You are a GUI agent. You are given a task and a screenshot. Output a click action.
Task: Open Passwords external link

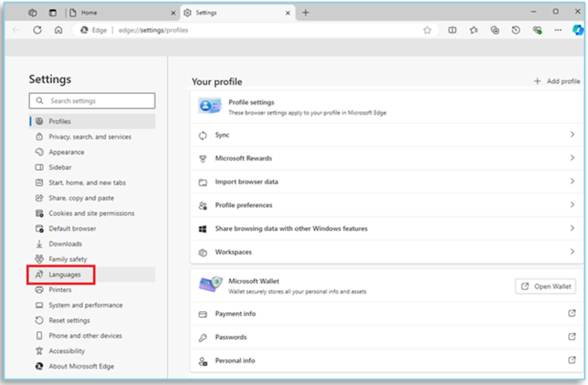572,337
